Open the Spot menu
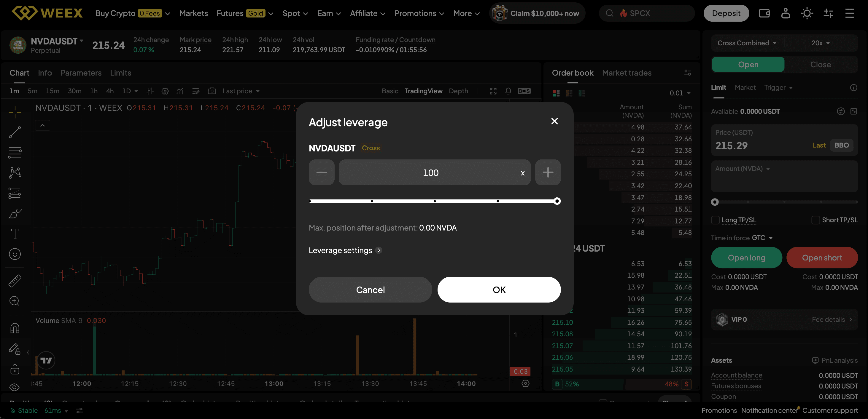This screenshot has height=419, width=868. pos(295,13)
